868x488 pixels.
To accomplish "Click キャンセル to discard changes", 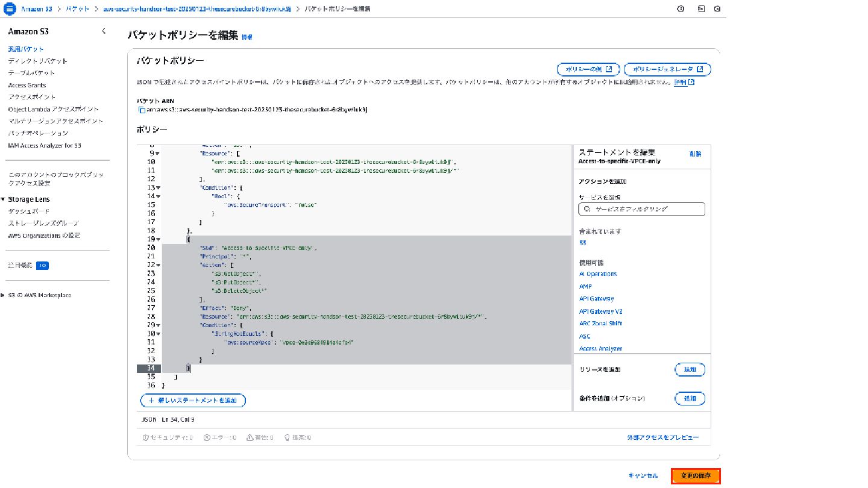I will (x=643, y=476).
